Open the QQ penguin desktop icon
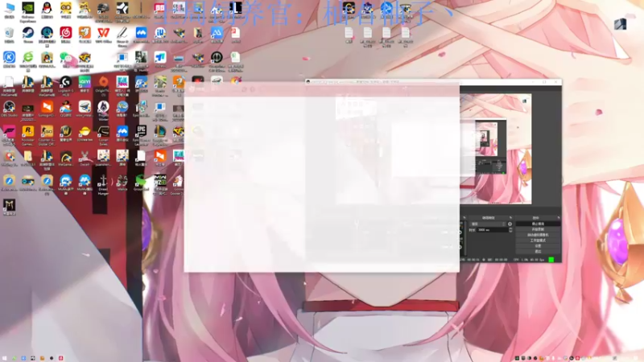The image size is (644, 362). (x=47, y=10)
